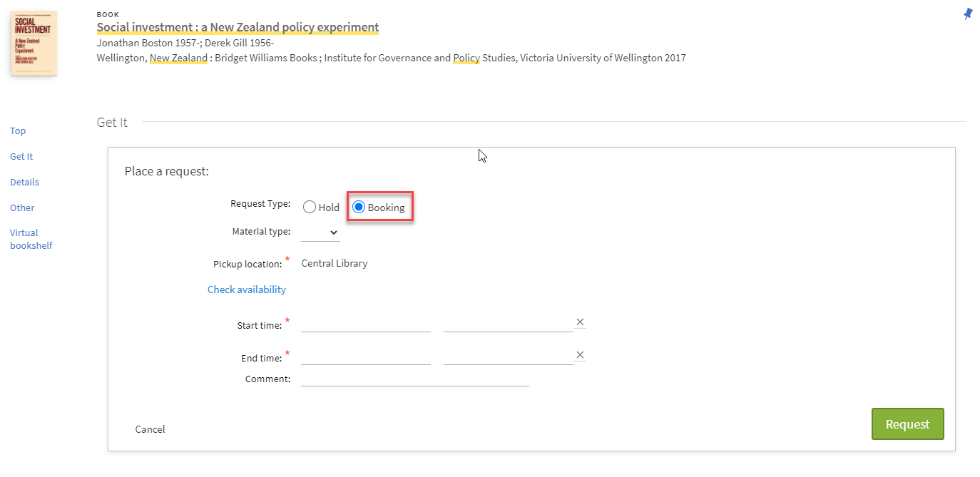Click the pin icon to save record

point(968,14)
